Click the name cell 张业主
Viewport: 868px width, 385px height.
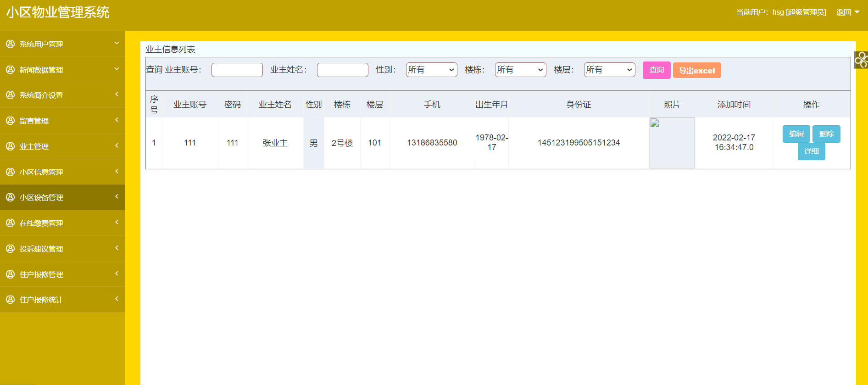click(275, 143)
